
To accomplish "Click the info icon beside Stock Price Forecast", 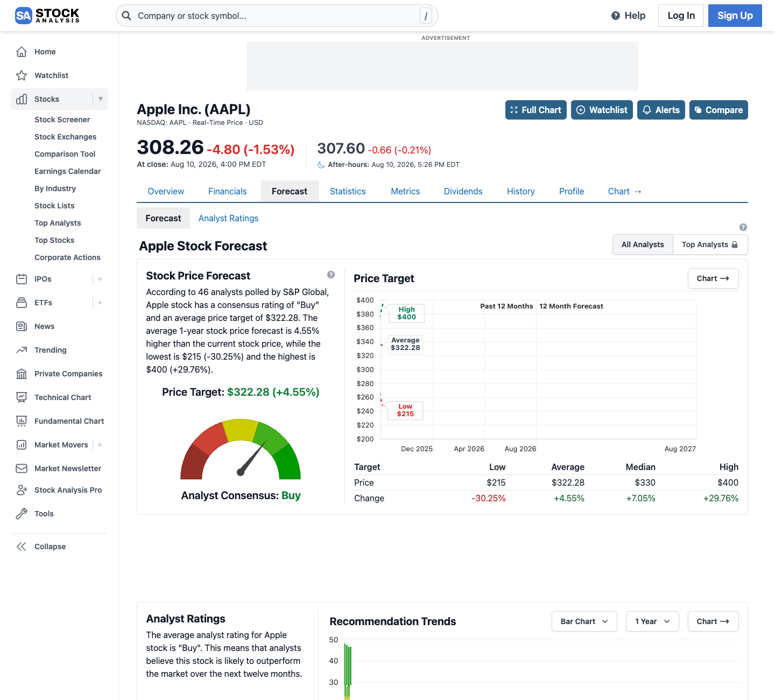I will [x=331, y=275].
